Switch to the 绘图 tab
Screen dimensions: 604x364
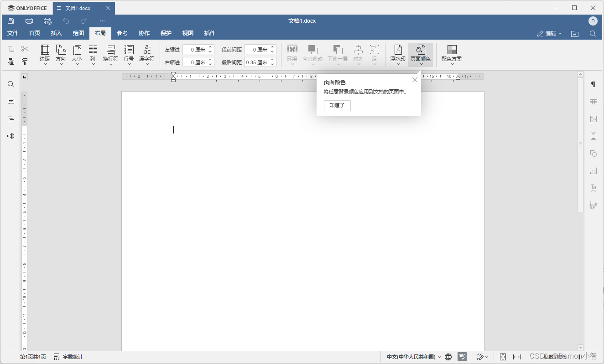(x=78, y=33)
